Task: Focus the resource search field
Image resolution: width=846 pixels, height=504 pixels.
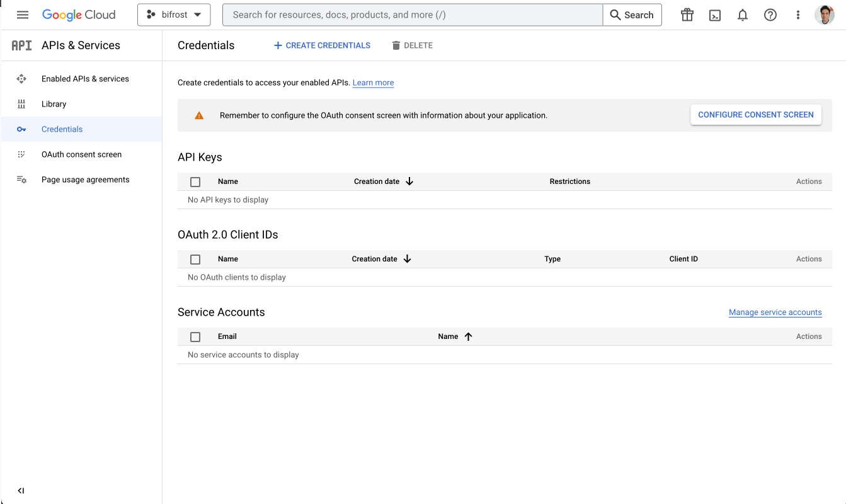Action: click(413, 14)
